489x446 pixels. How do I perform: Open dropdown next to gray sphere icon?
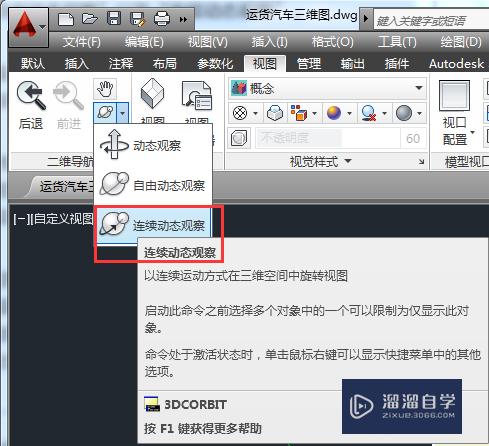(419, 113)
